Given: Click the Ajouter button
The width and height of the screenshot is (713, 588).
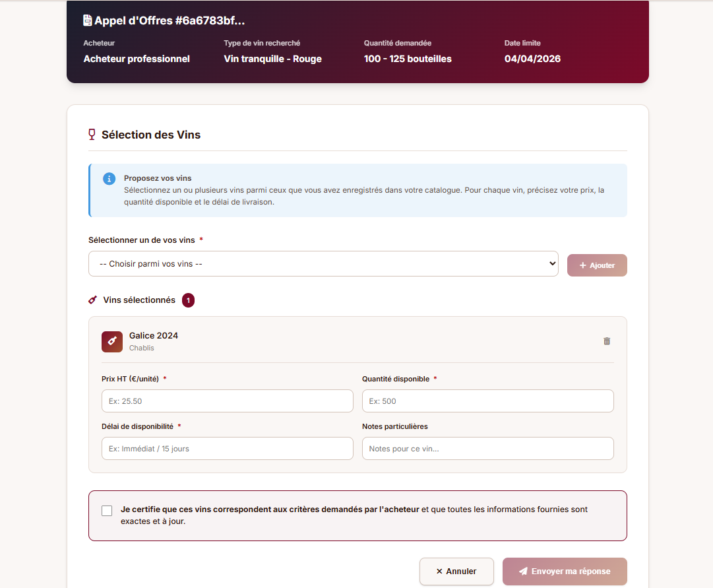Looking at the screenshot, I should pyautogui.click(x=597, y=265).
